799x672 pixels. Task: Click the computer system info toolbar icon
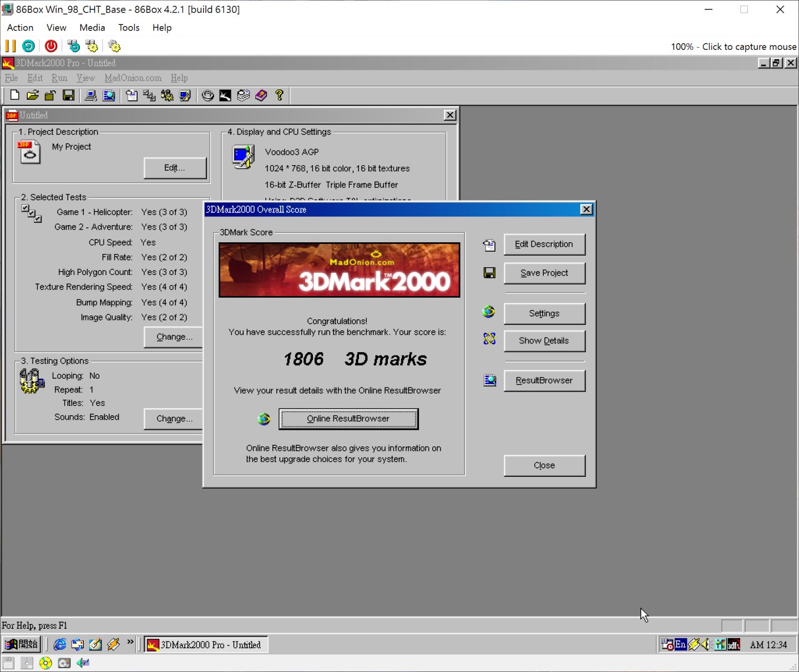click(x=91, y=95)
